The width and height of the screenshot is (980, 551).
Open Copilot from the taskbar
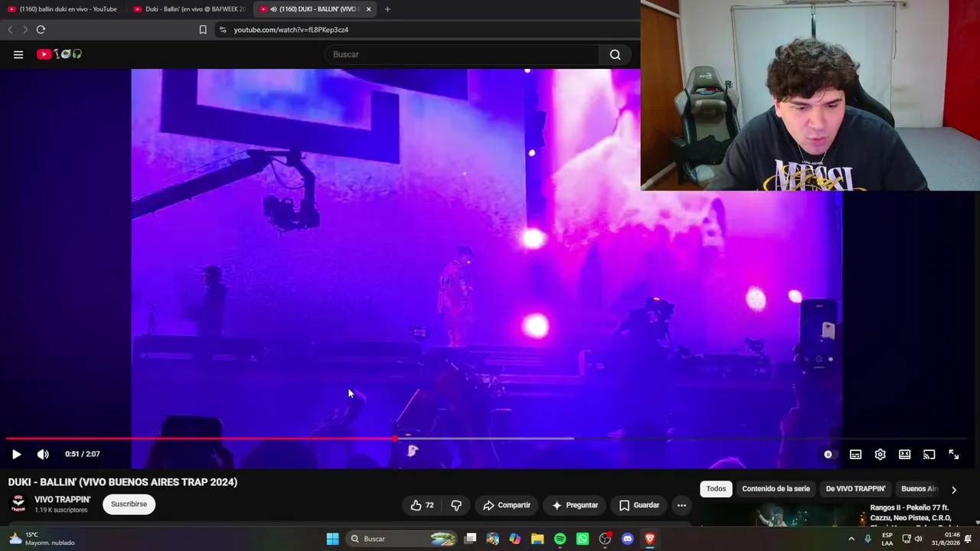click(515, 539)
